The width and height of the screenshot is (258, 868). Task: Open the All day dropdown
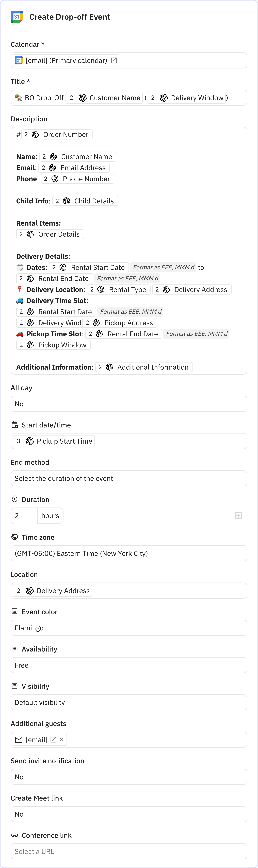(x=129, y=404)
